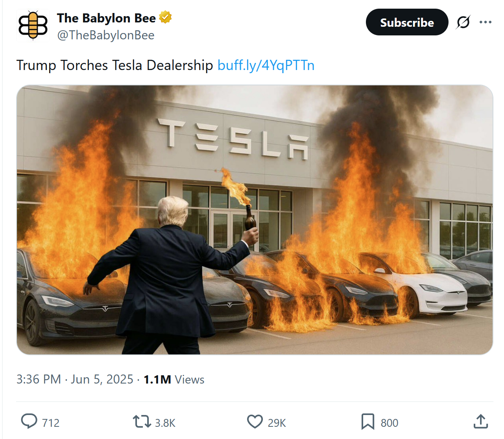
Task: Open the burning Tesla dealership image
Action: [x=255, y=219]
